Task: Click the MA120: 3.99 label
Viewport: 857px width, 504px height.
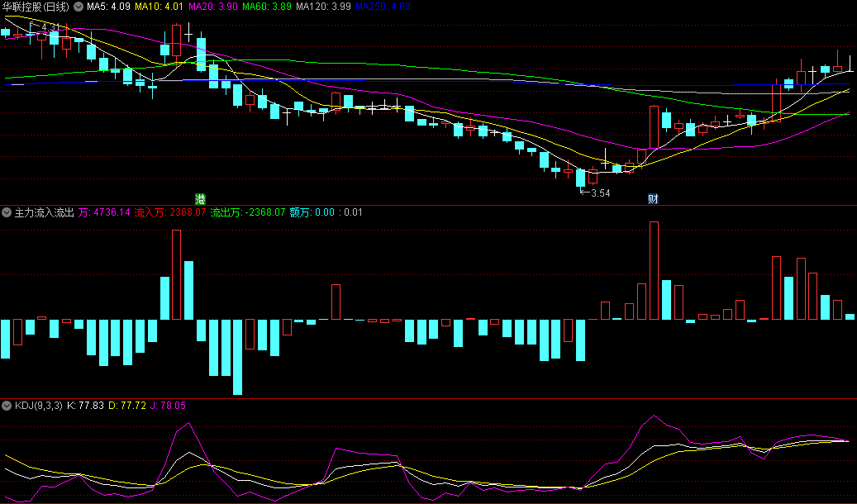Action: (324, 7)
